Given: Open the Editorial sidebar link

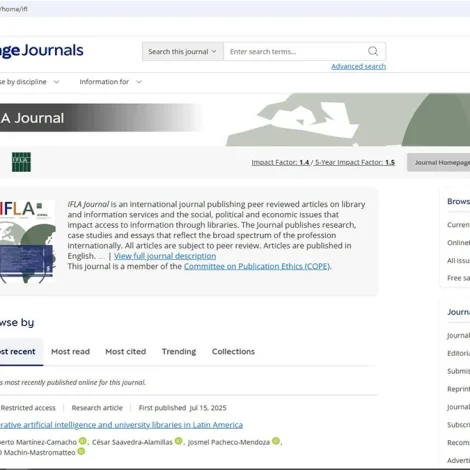Looking at the screenshot, I should [x=458, y=353].
